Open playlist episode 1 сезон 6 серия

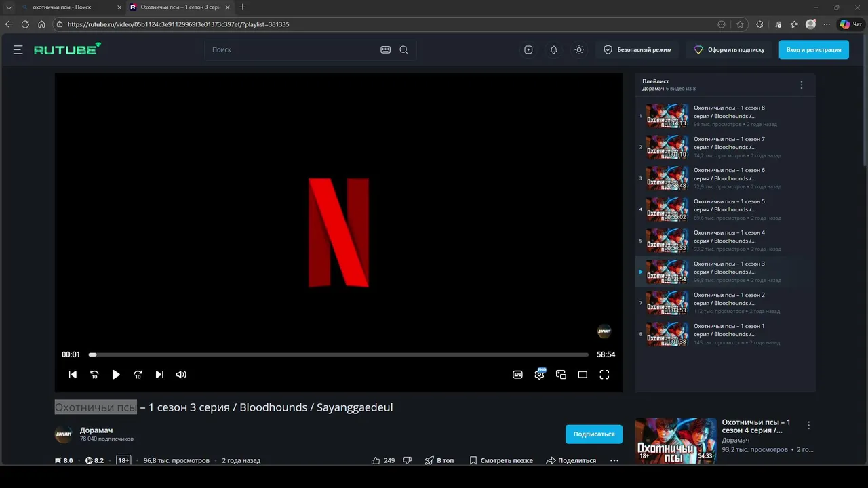pyautogui.click(x=725, y=178)
